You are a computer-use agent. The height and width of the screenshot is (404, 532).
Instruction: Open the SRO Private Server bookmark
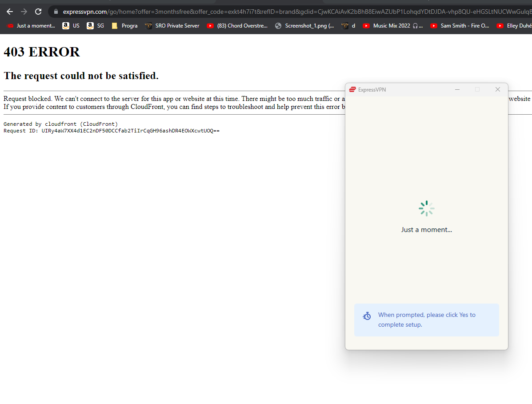click(172, 26)
